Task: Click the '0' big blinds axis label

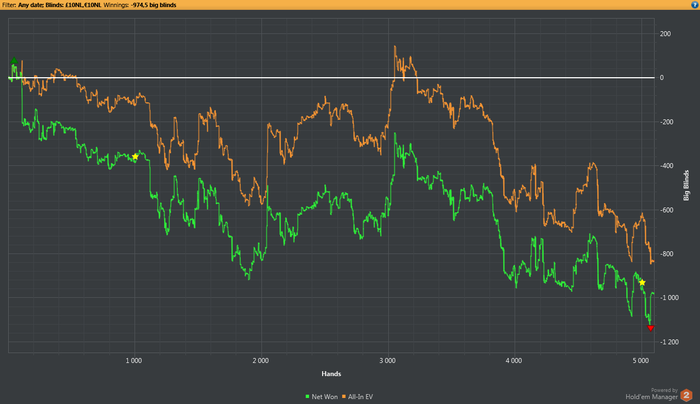Action: coord(662,78)
